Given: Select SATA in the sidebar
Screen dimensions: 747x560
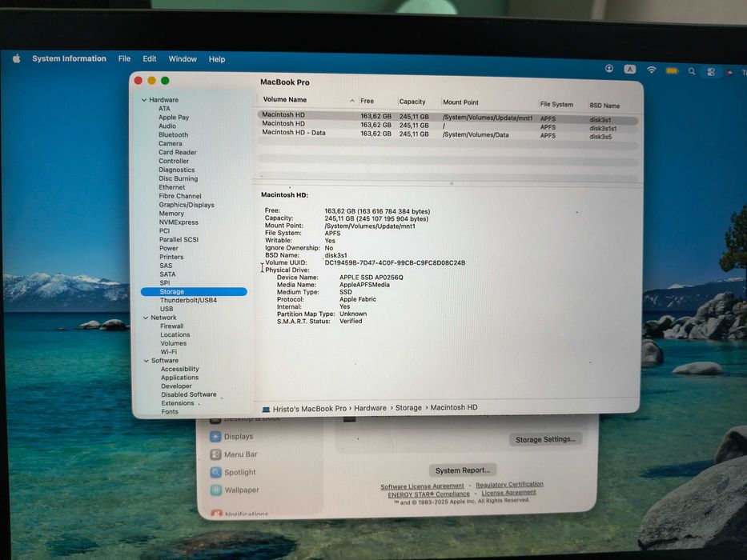Looking at the screenshot, I should (167, 274).
